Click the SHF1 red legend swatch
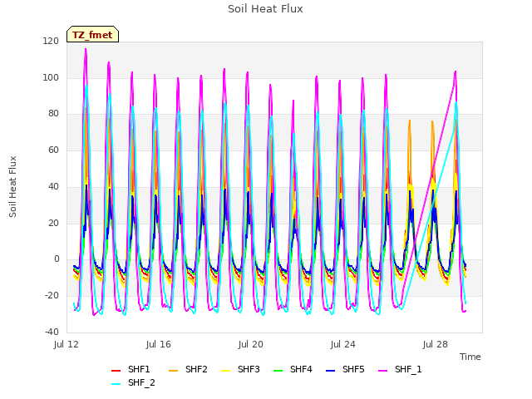This screenshot has height=399, width=532. click(116, 371)
